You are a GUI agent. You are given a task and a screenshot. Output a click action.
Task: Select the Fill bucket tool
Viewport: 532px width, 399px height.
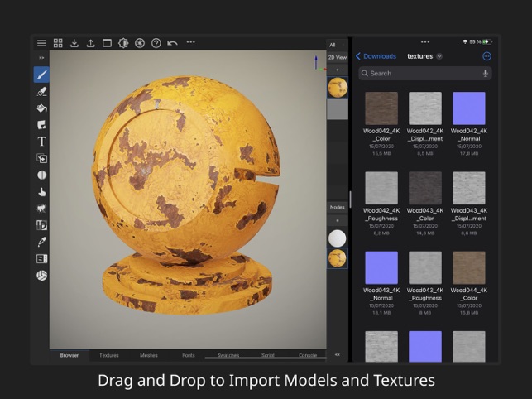(x=41, y=108)
